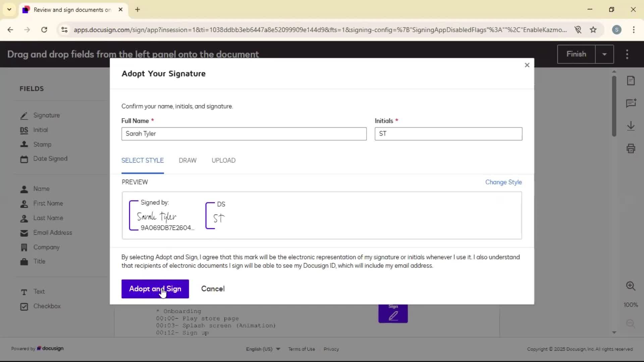
Task: Select the Stamp field icon
Action: (x=24, y=144)
